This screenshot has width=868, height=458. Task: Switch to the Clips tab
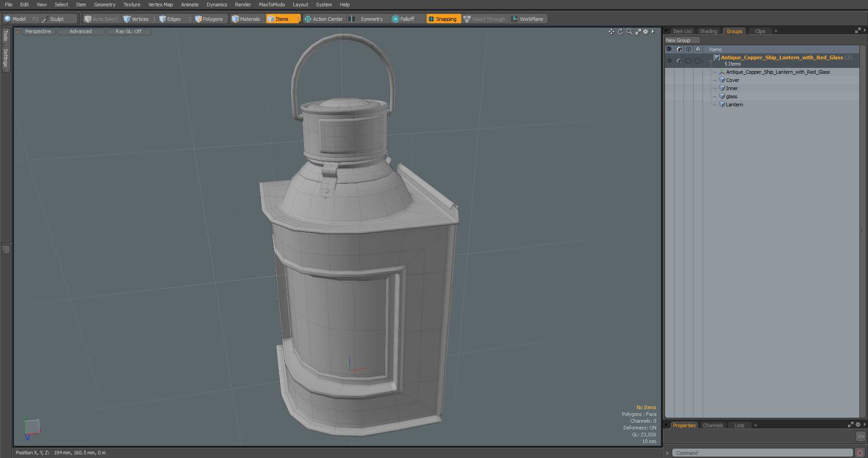tap(760, 31)
